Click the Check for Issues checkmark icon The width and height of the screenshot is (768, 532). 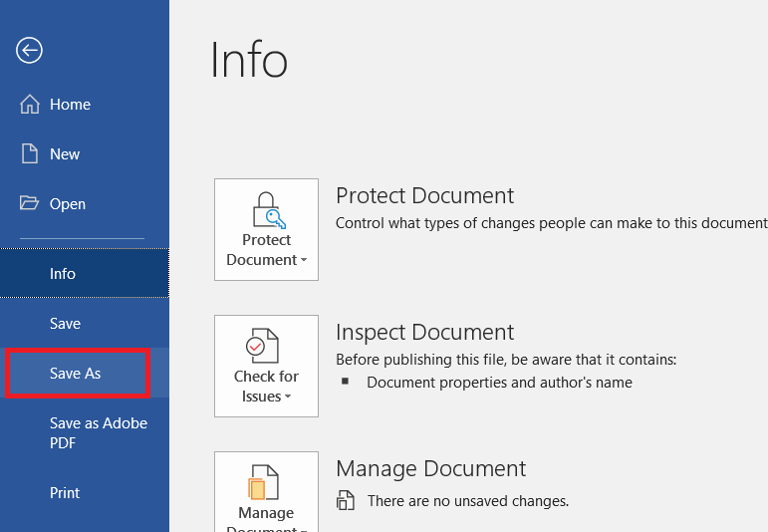pyautogui.click(x=262, y=346)
